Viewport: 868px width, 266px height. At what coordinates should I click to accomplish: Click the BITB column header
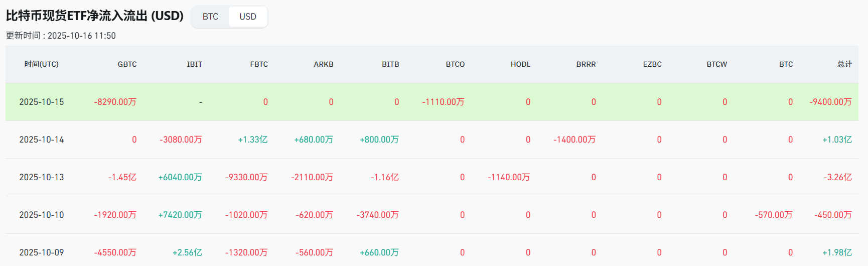390,64
